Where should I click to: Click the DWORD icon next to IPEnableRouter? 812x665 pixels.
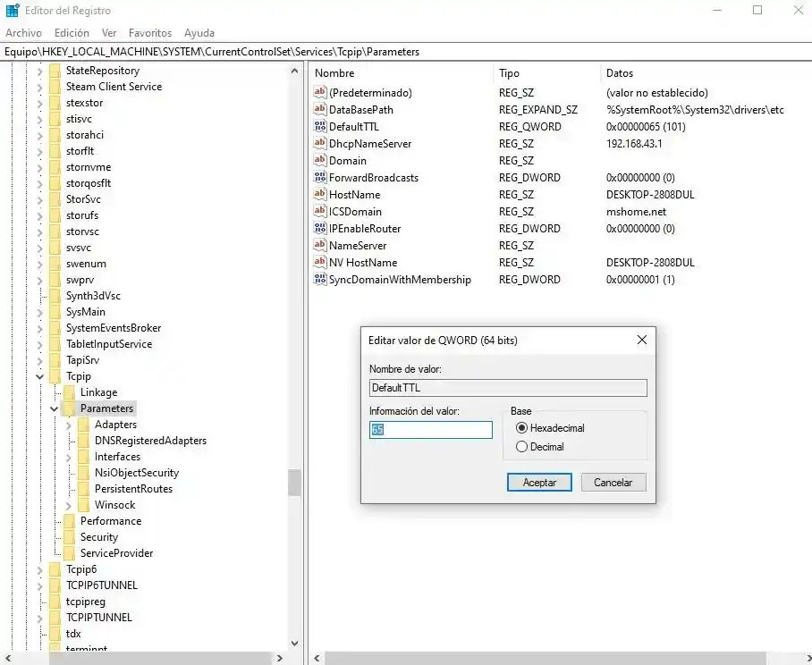point(319,228)
